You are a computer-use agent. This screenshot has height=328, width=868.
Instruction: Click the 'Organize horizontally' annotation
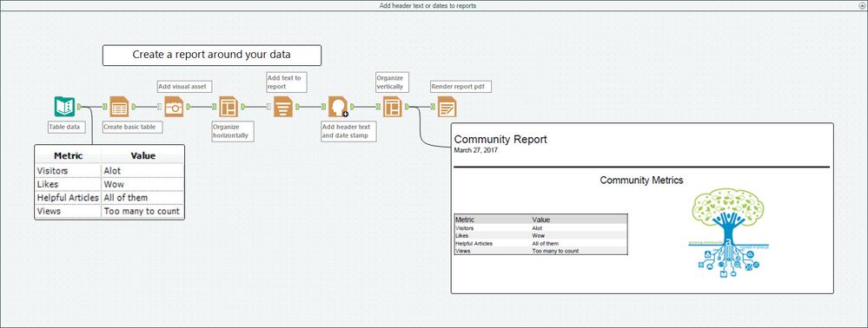point(233,131)
